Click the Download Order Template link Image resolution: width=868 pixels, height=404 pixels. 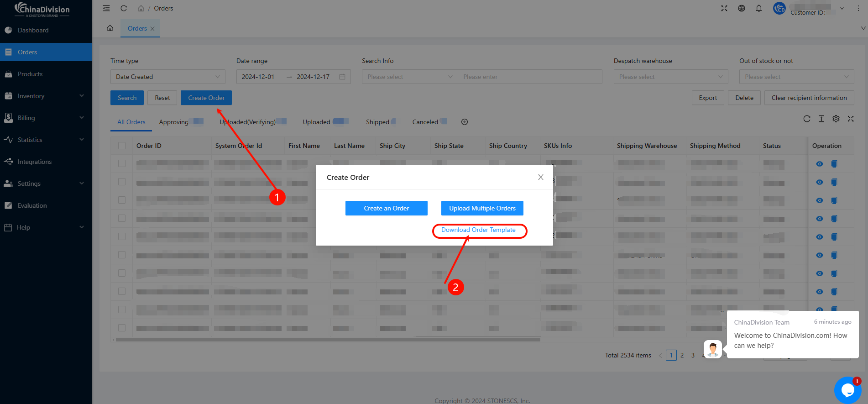478,230
